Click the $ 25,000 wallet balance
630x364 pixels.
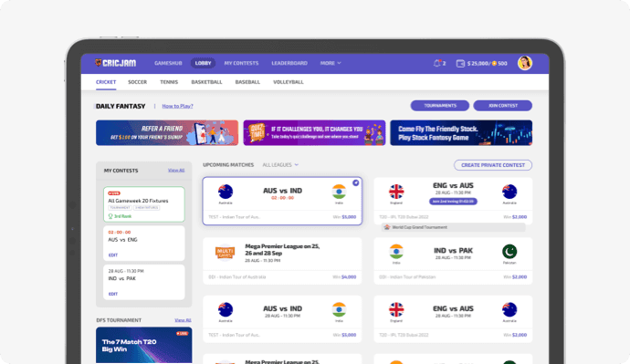click(478, 64)
